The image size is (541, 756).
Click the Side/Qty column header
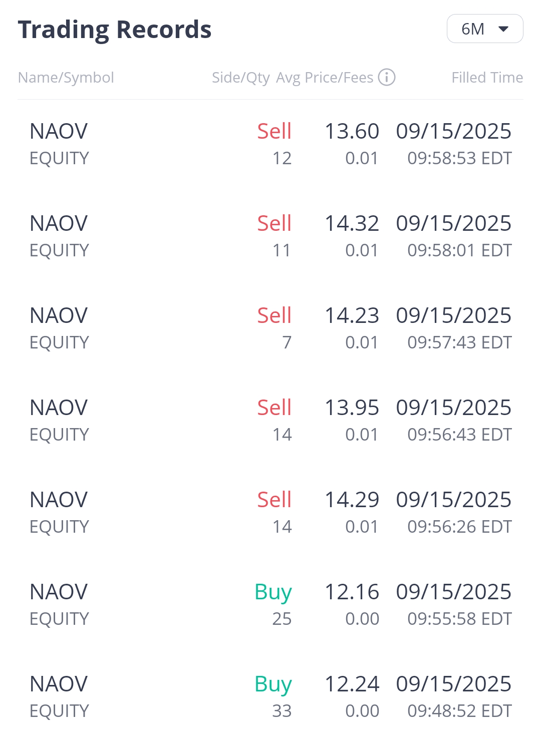coord(240,78)
